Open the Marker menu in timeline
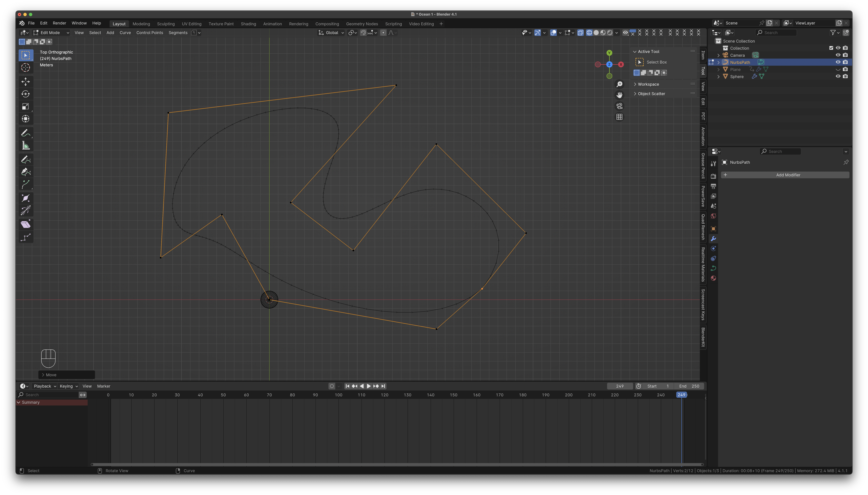The image size is (868, 495). [x=104, y=386]
